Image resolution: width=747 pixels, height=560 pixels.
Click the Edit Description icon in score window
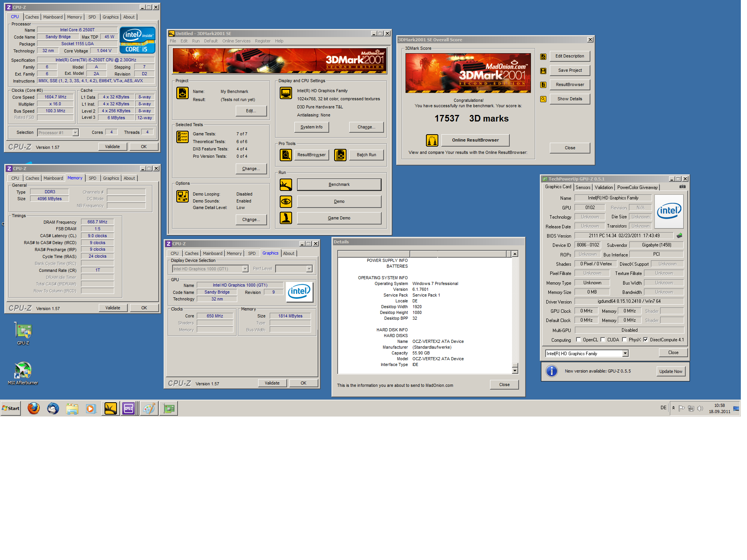point(543,57)
